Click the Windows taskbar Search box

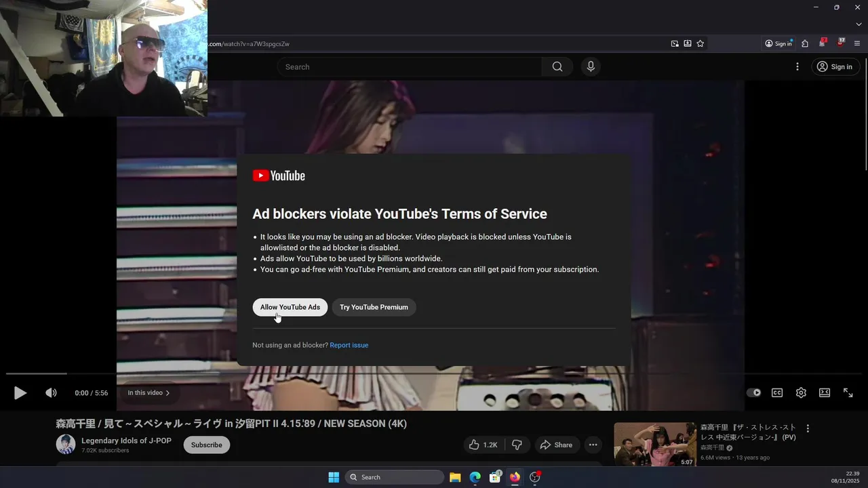(395, 477)
